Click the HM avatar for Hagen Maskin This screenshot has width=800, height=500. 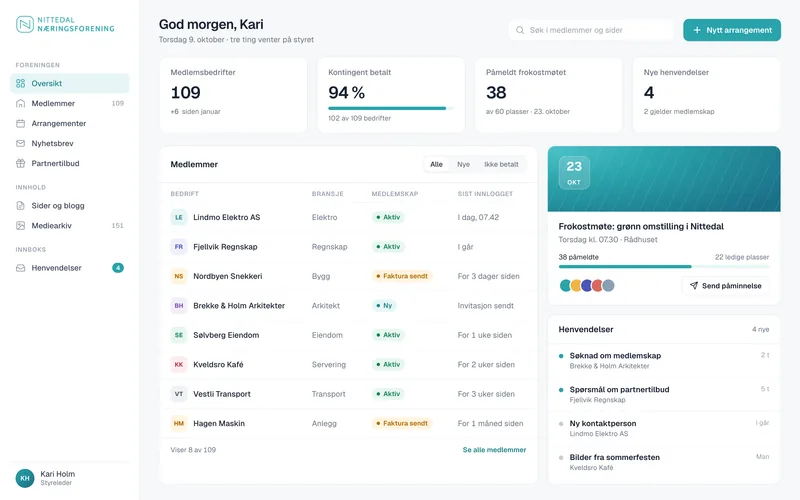click(x=179, y=423)
